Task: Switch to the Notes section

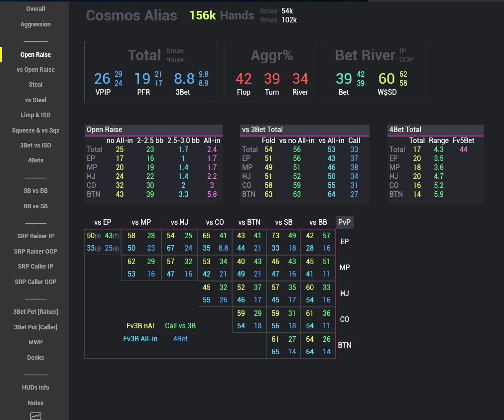Action: 35,403
